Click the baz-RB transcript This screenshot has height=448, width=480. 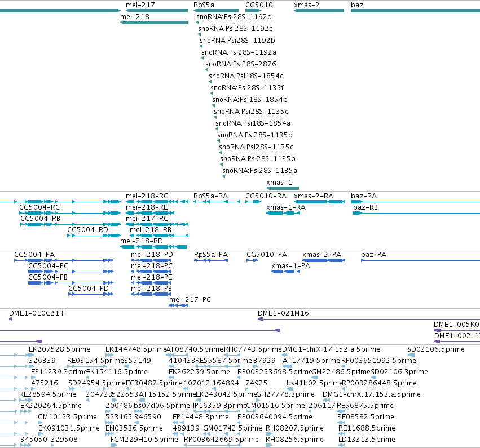click(417, 213)
